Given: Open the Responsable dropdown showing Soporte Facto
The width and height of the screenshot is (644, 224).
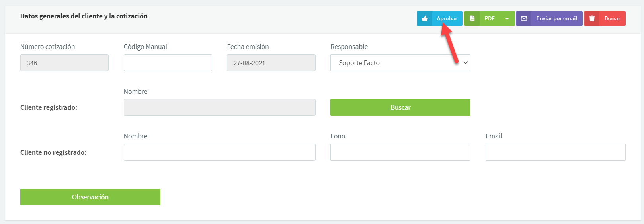Looking at the screenshot, I should pyautogui.click(x=400, y=63).
